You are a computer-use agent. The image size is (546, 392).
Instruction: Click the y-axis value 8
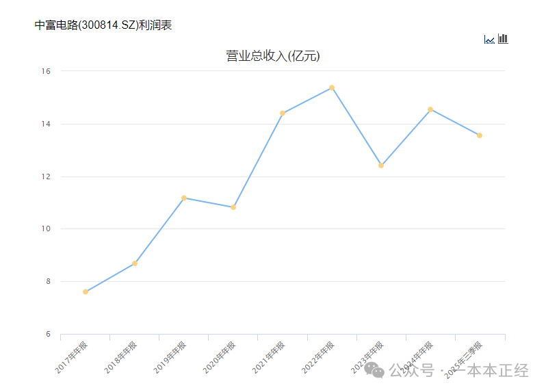point(48,281)
